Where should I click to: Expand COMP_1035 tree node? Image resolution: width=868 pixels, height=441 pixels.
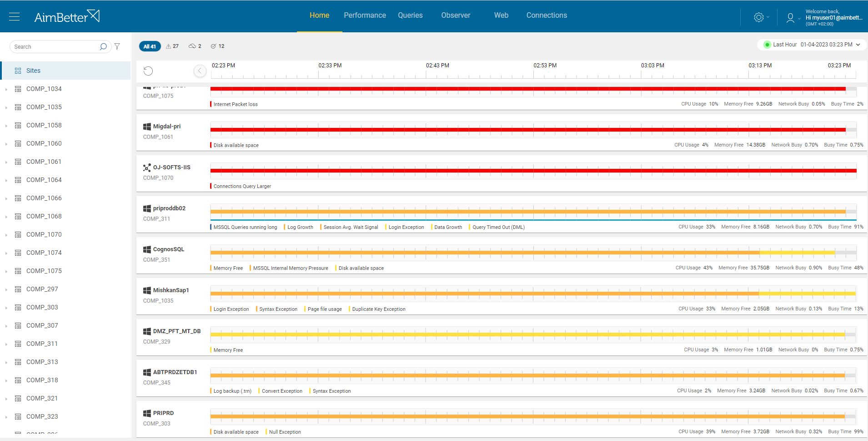(x=6, y=107)
